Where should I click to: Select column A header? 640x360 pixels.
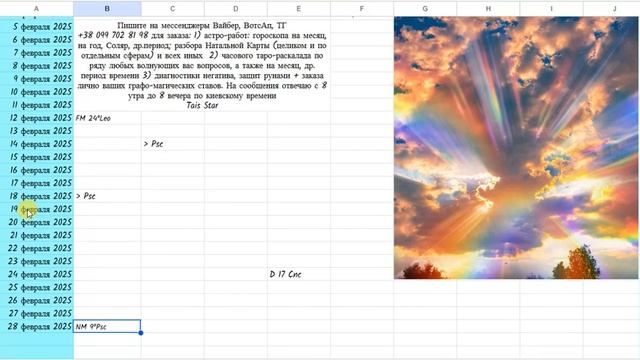[37, 9]
